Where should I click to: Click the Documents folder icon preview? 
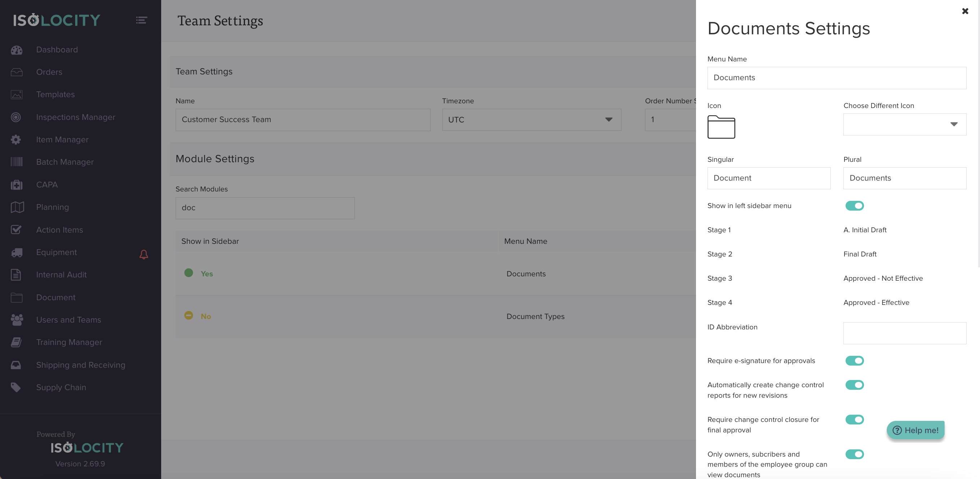(x=721, y=127)
